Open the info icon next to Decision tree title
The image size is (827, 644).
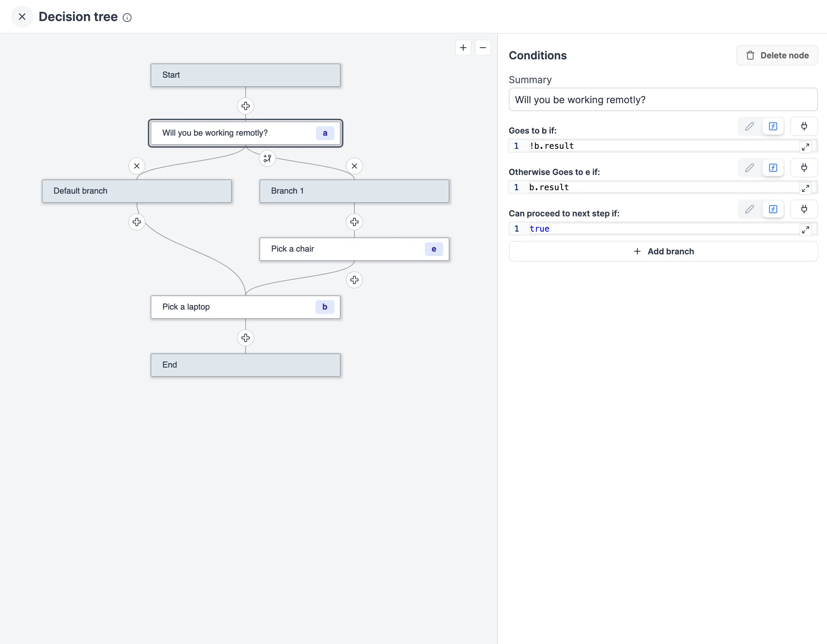pos(127,17)
